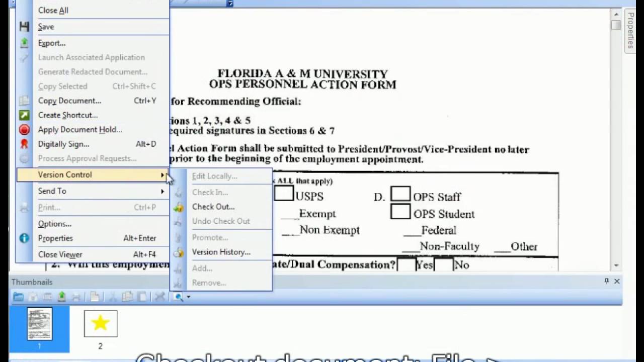Click the green export icon in Thumbnails toolbar
Image resolution: width=644 pixels, height=362 pixels.
(61, 297)
